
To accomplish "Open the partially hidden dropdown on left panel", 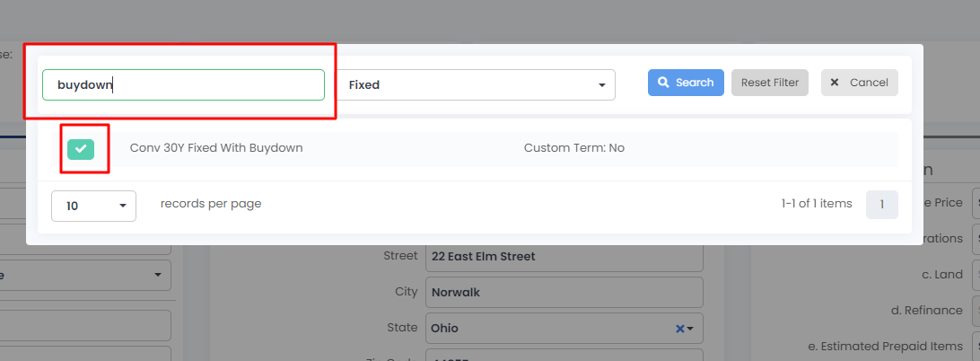I will 85,276.
